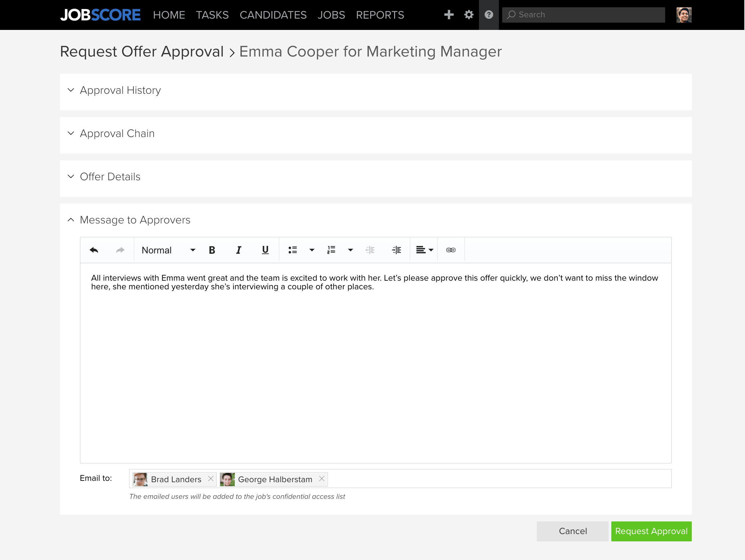
Task: Toggle italic formatting
Action: click(238, 250)
